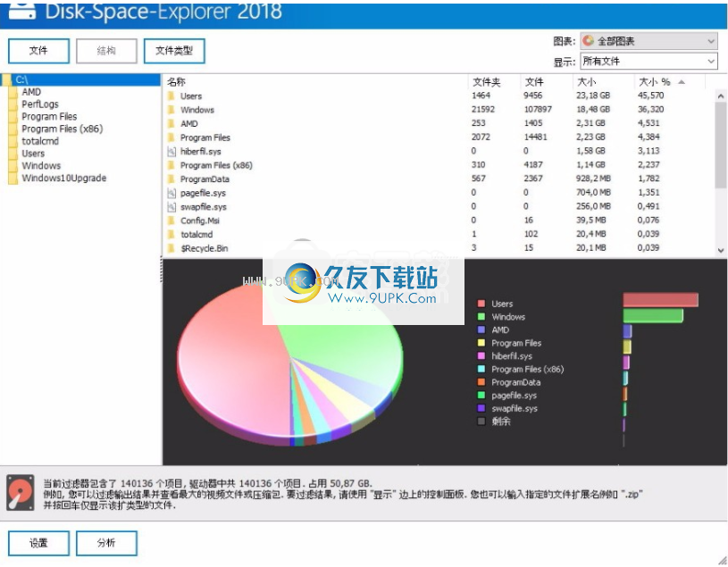Click the hard disk icon in status panel
This screenshot has height=567, width=728.
(x=21, y=492)
